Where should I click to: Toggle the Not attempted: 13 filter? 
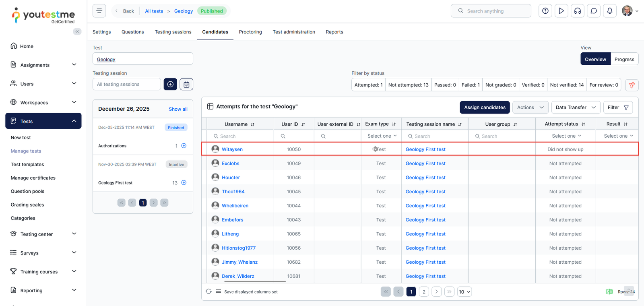[x=408, y=85]
